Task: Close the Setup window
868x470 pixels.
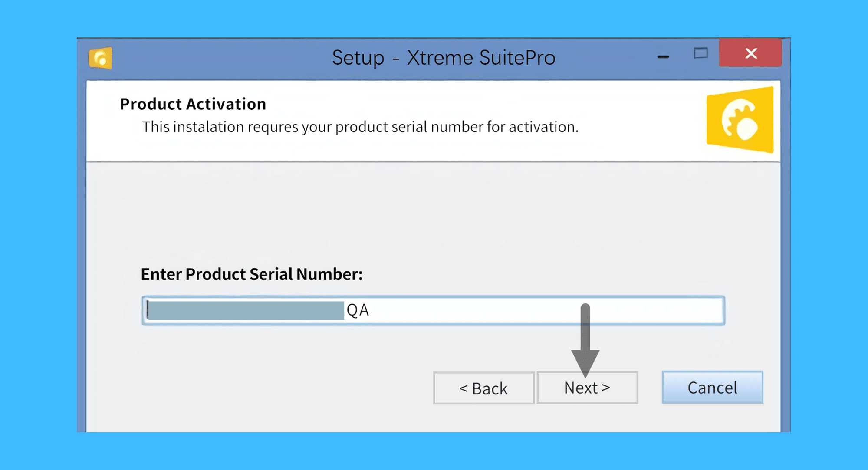Action: pos(750,53)
